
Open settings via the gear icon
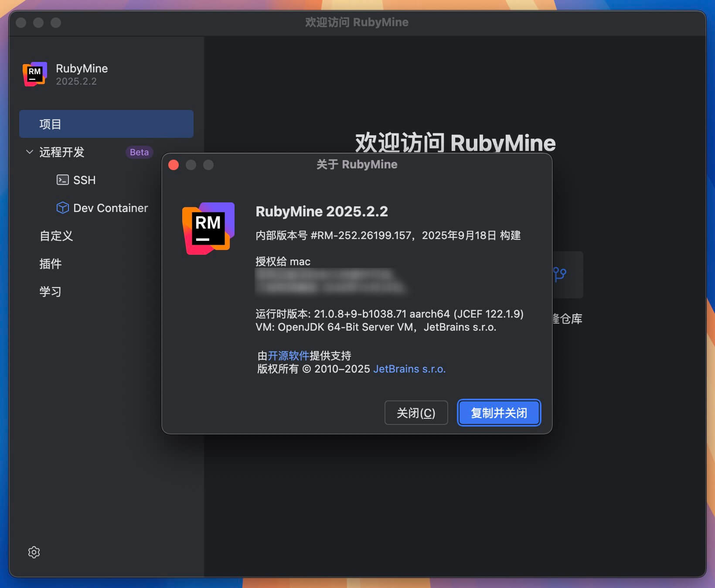click(34, 552)
